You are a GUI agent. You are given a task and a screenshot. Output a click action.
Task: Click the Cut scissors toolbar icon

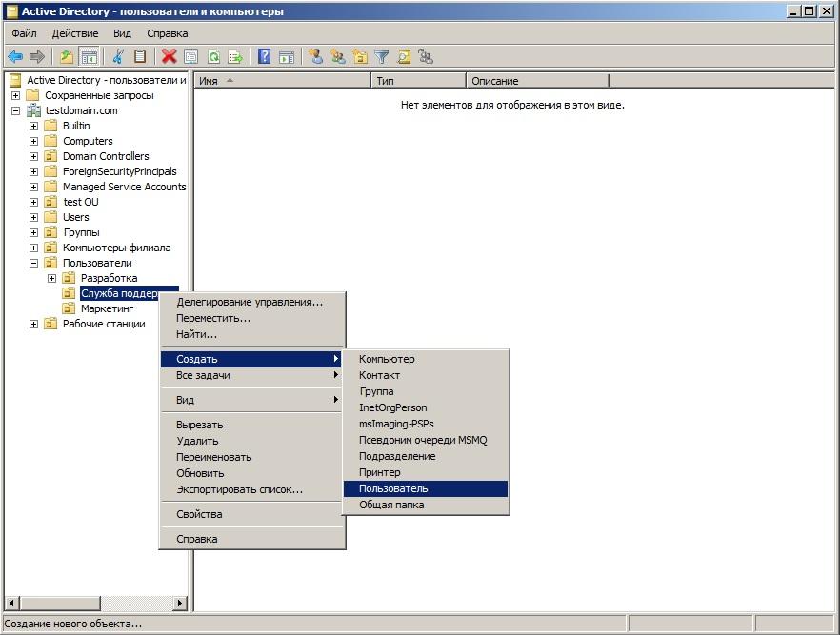pyautogui.click(x=119, y=57)
